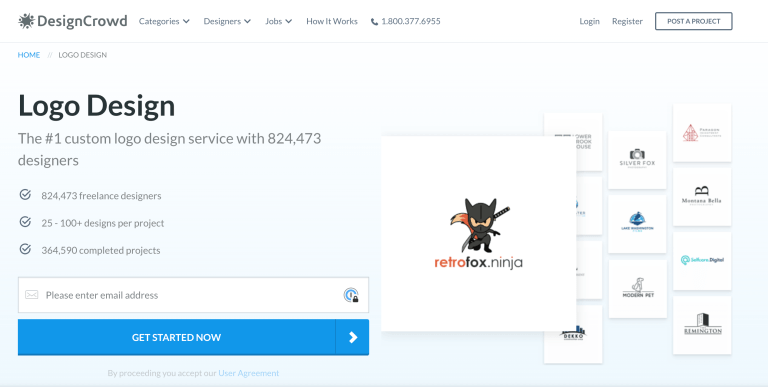Viewport: 768px width, 387px height.
Task: Click the LOGO DESIGN breadcrumb text
Action: click(83, 55)
